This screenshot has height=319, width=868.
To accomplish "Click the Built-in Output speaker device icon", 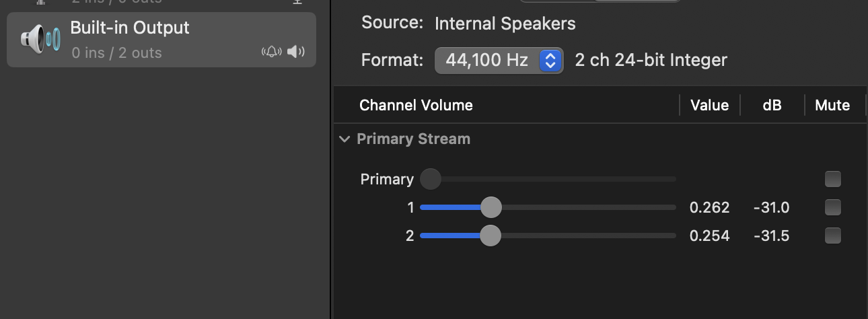I will [x=40, y=40].
